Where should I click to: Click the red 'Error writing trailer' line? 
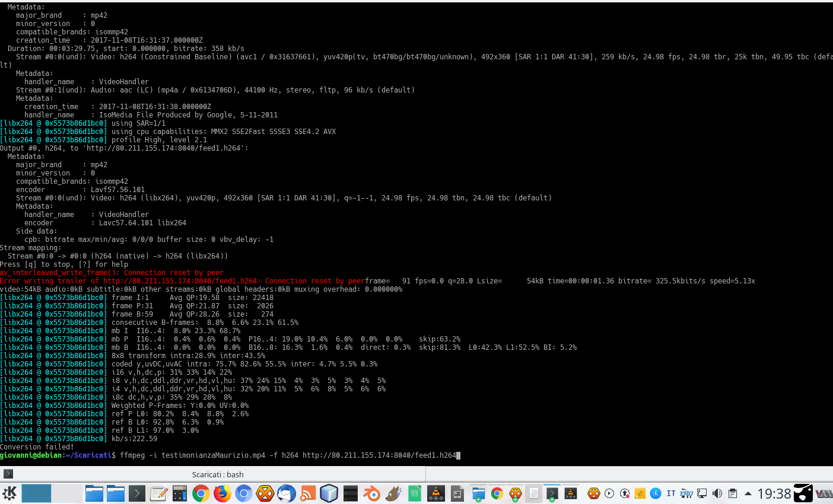[x=182, y=281]
